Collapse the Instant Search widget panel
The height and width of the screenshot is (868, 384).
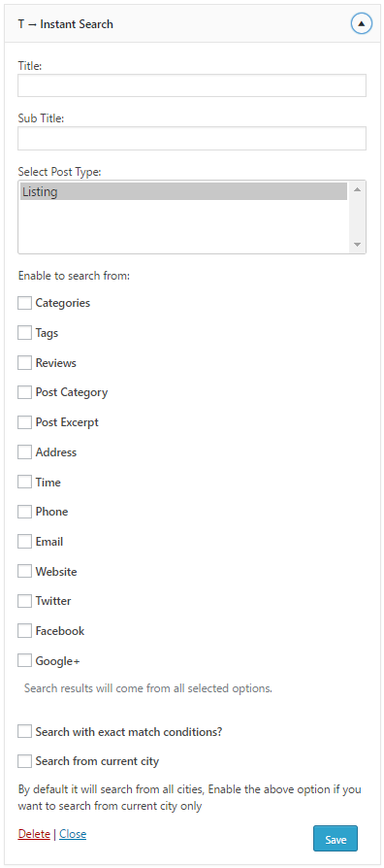(362, 24)
